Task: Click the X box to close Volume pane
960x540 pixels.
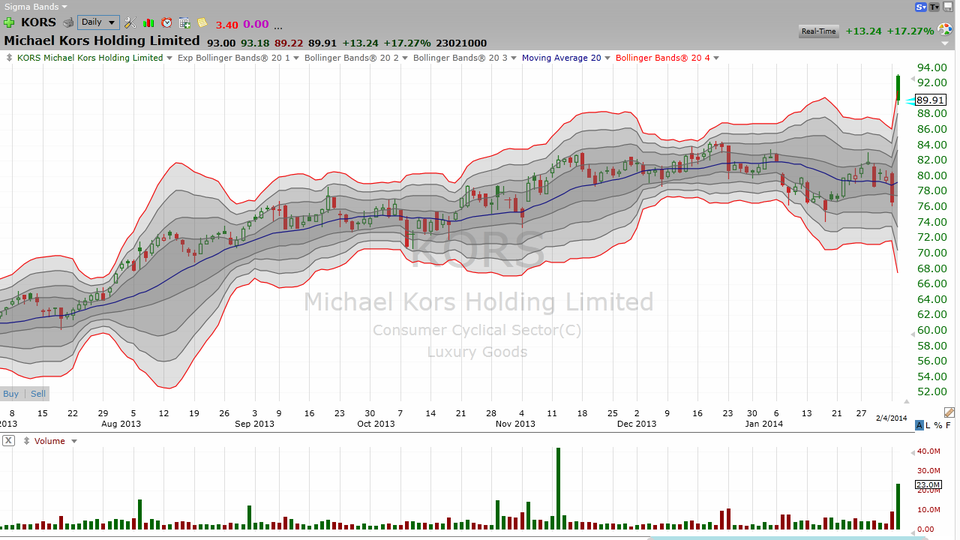Action: click(8, 440)
